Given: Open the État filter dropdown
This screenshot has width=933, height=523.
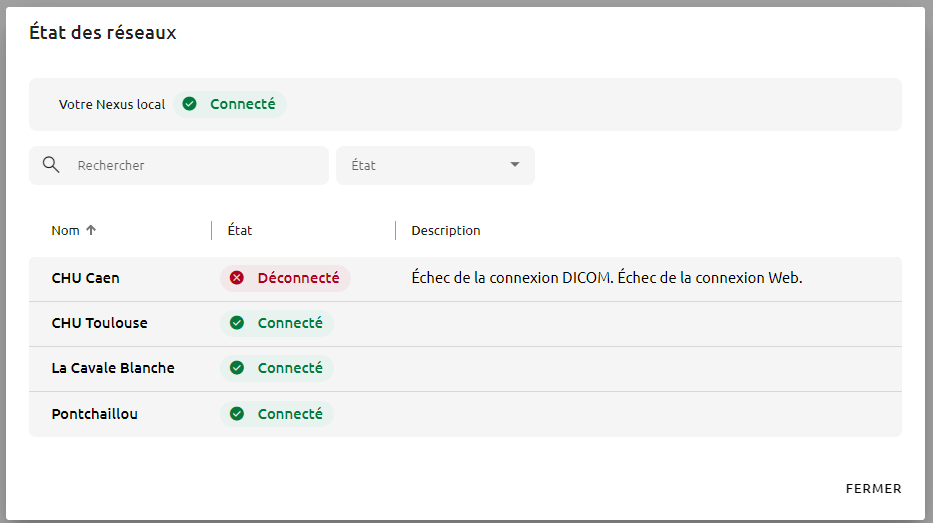Looking at the screenshot, I should click(x=435, y=165).
